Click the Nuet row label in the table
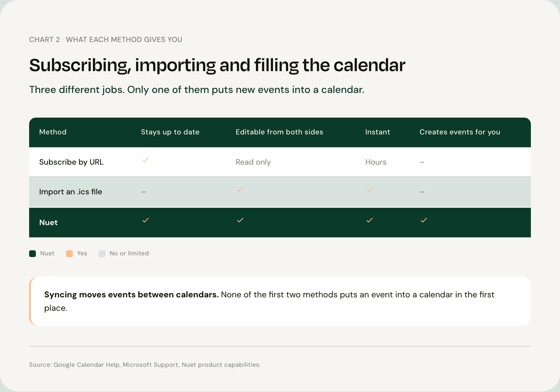 click(x=48, y=223)
